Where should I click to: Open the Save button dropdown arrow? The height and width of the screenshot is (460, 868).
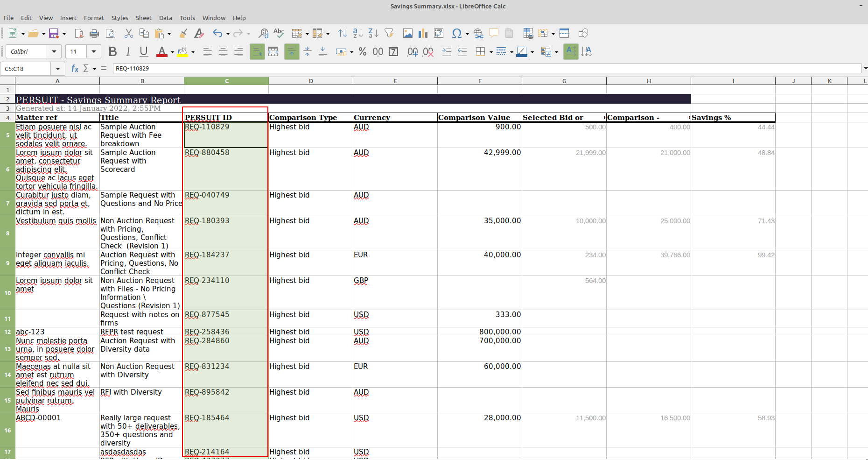[x=64, y=34]
